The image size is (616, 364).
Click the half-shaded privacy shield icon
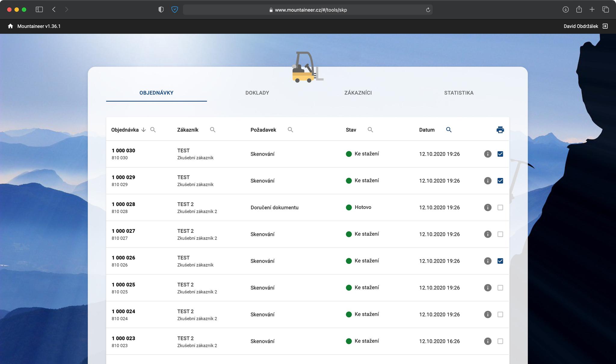(161, 10)
